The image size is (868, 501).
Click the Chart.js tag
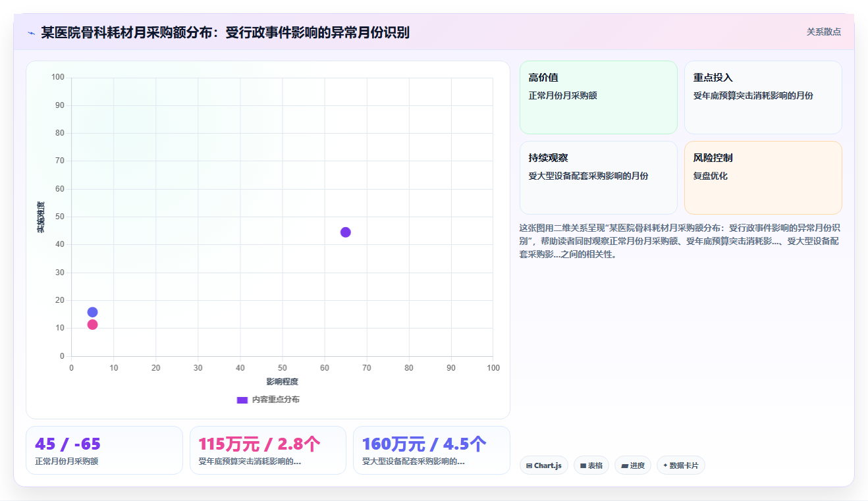(x=544, y=465)
